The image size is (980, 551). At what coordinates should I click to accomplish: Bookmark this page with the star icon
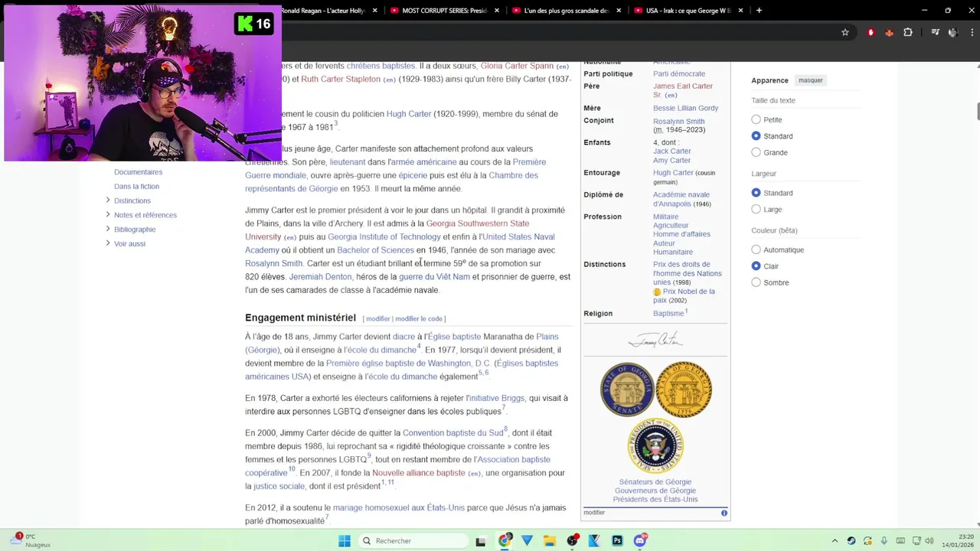[x=844, y=32]
